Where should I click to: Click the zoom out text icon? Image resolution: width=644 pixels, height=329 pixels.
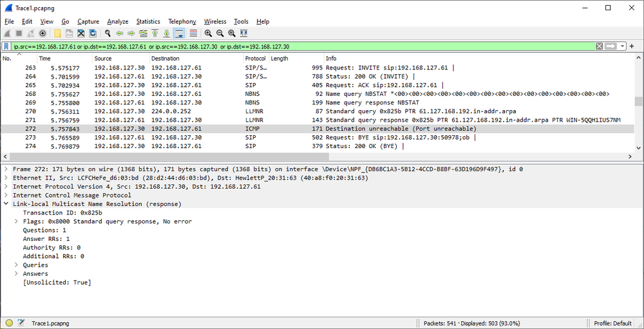click(x=220, y=33)
